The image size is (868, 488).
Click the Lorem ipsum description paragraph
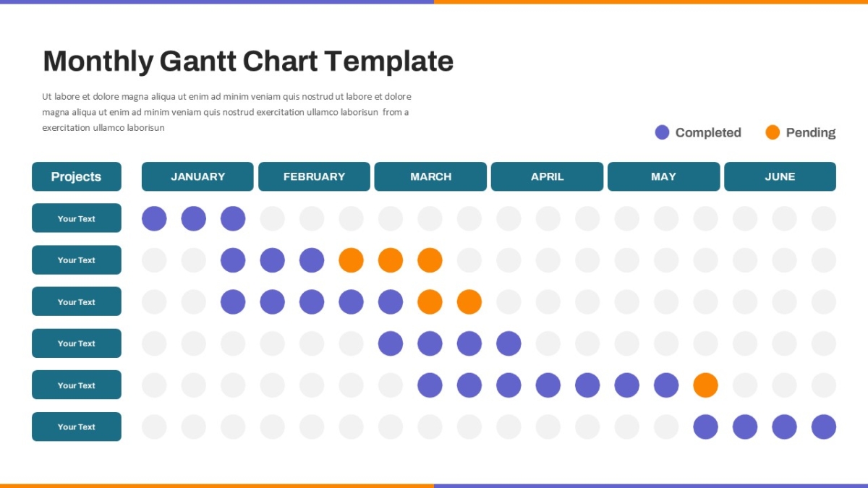point(226,112)
